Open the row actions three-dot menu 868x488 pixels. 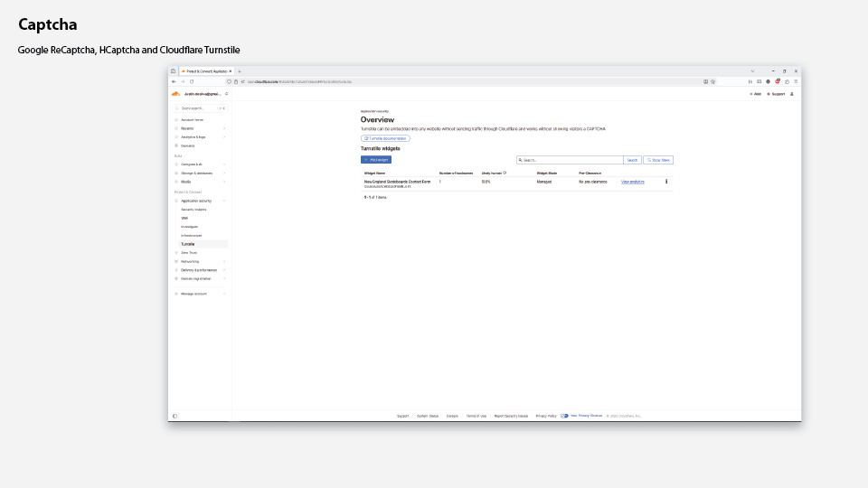pyautogui.click(x=666, y=182)
